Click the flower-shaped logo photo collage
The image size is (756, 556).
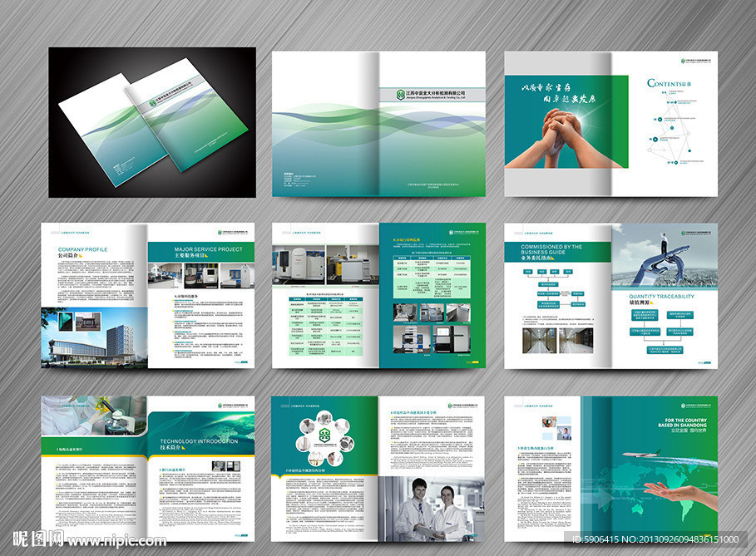point(326,437)
